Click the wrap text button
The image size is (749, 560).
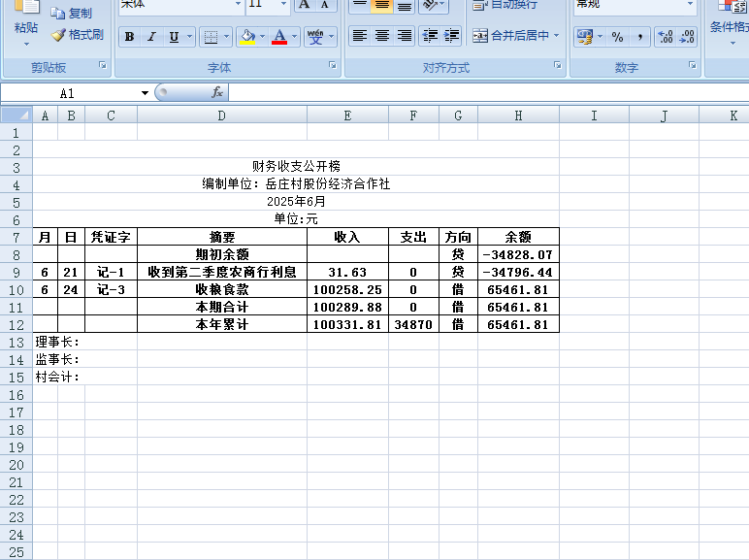click(x=505, y=5)
